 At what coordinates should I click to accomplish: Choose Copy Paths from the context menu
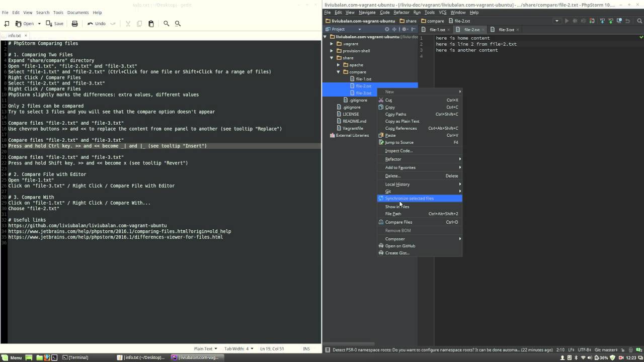420,114
